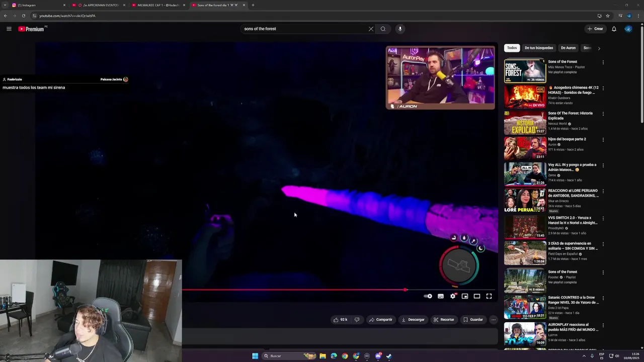
Task: Click the Guardar button
Action: click(473, 320)
